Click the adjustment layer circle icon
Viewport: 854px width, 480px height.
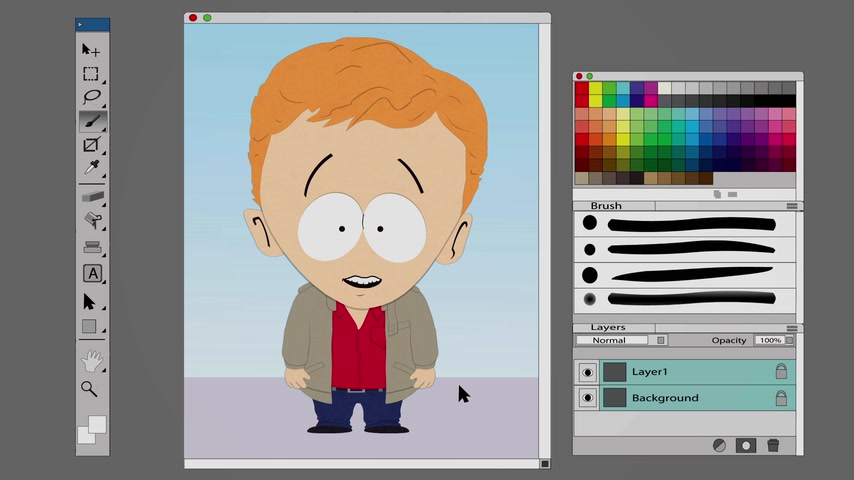[719, 446]
